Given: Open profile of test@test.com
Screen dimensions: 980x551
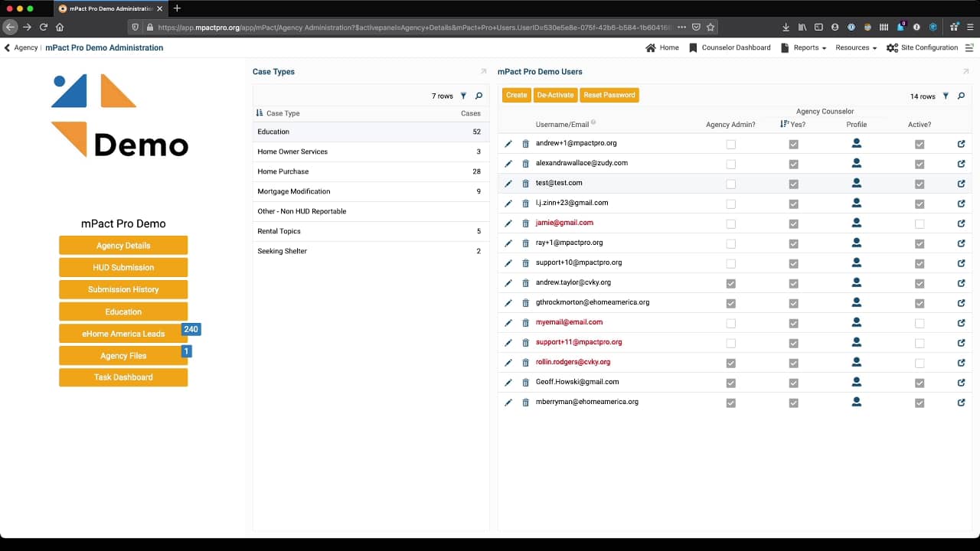Looking at the screenshot, I should point(857,183).
